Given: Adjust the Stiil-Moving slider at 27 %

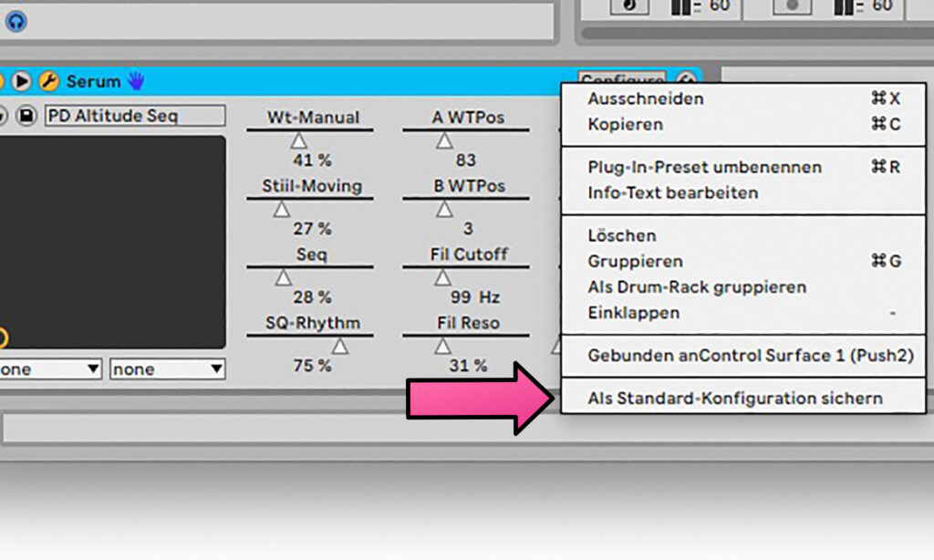Looking at the screenshot, I should point(281,209).
